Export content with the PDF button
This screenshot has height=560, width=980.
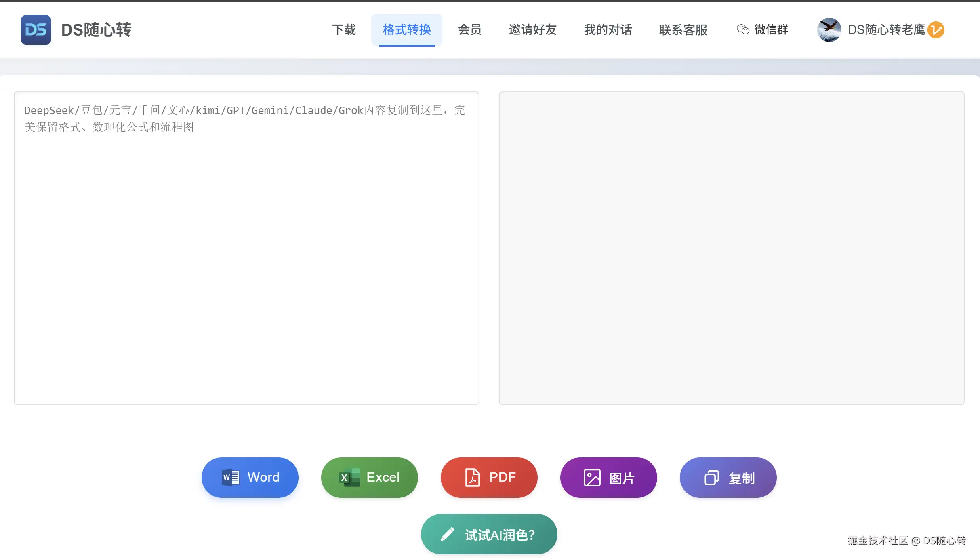click(489, 478)
